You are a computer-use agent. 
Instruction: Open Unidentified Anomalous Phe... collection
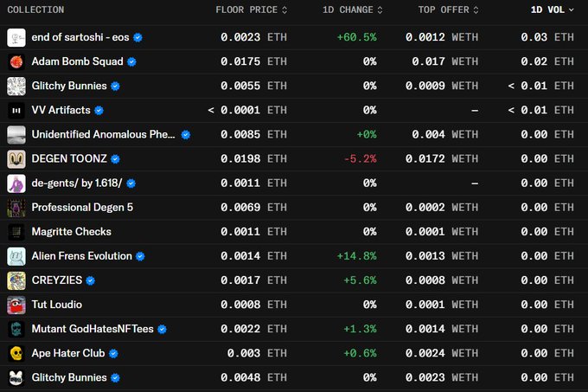[x=103, y=134]
